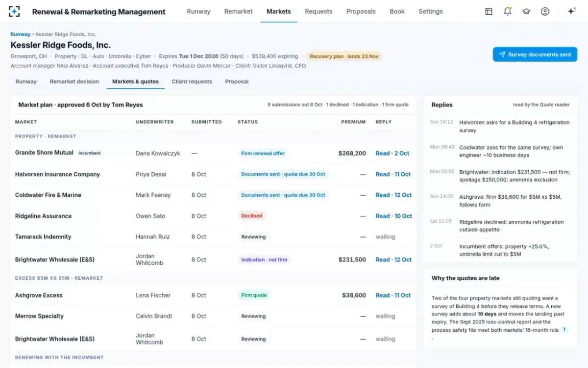The image size is (588, 368).
Task: Click the incumbent tag
Action: click(90, 153)
